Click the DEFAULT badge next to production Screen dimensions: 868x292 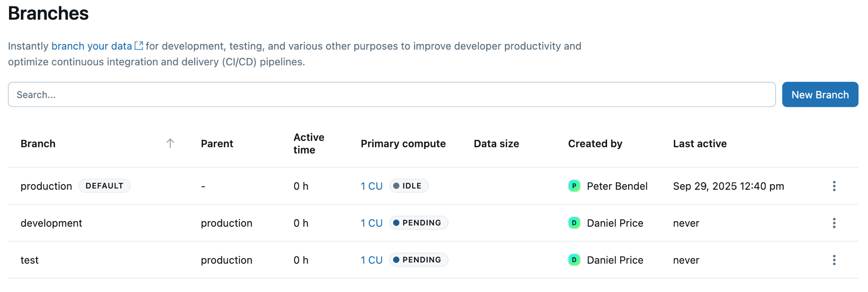pyautogui.click(x=105, y=186)
